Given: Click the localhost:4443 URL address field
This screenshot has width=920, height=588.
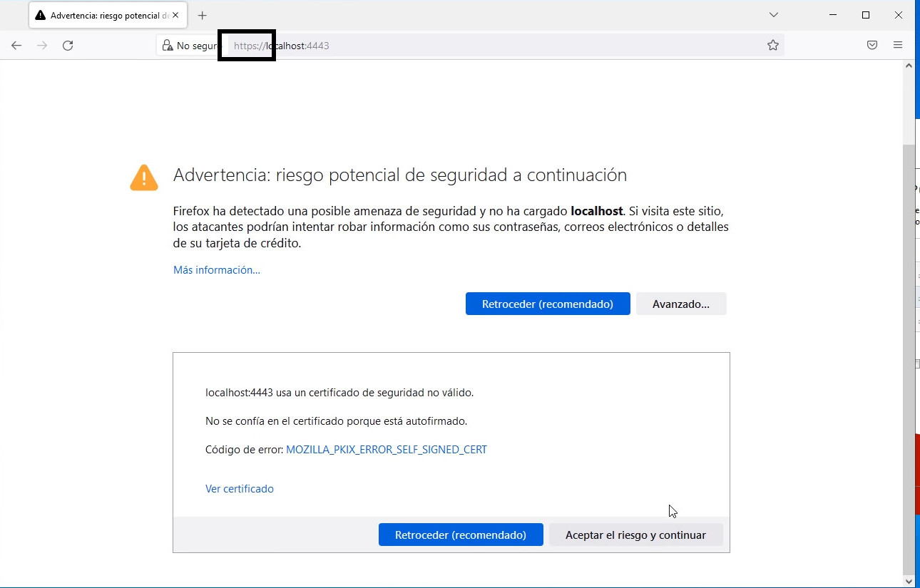Looking at the screenshot, I should (499, 46).
